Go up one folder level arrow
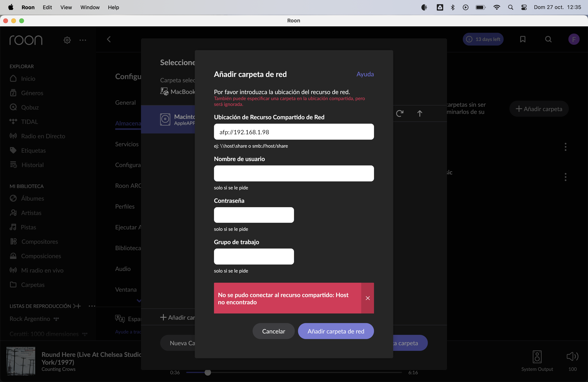Viewport: 588px width, 382px height. [420, 113]
